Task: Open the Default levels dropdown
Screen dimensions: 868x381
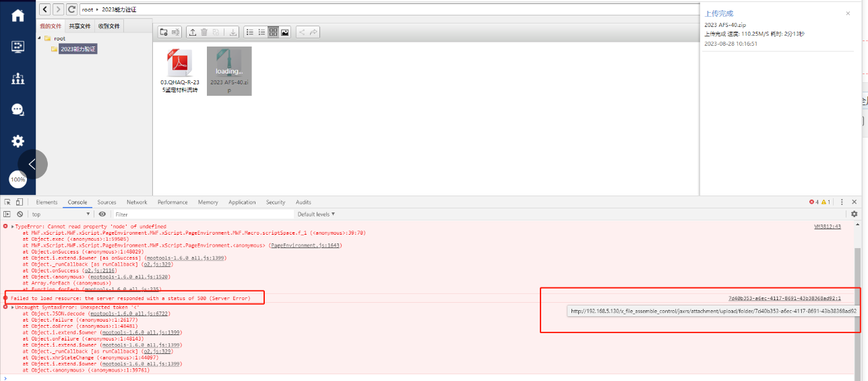Action: [x=315, y=214]
